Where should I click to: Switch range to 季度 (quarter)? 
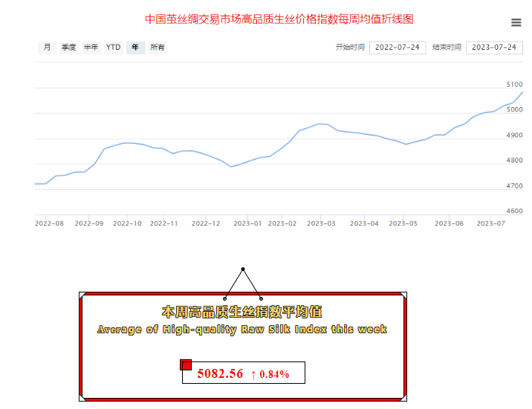coord(68,48)
